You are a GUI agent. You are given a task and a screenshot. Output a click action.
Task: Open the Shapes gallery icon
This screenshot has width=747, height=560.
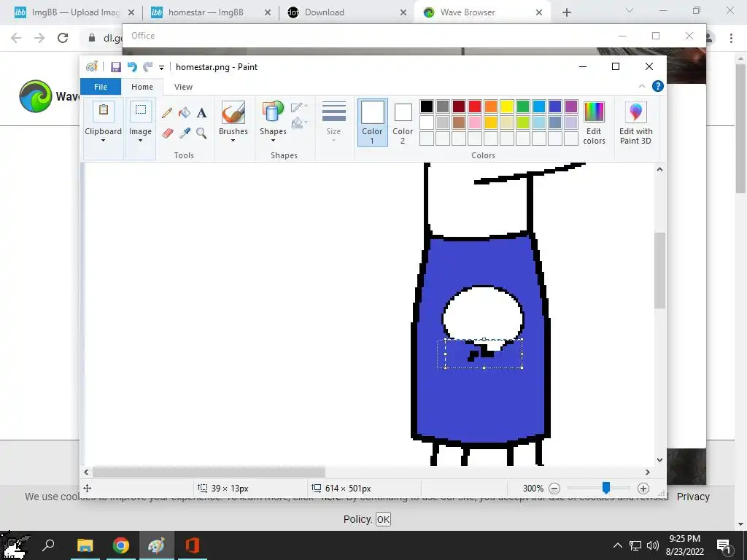click(273, 112)
